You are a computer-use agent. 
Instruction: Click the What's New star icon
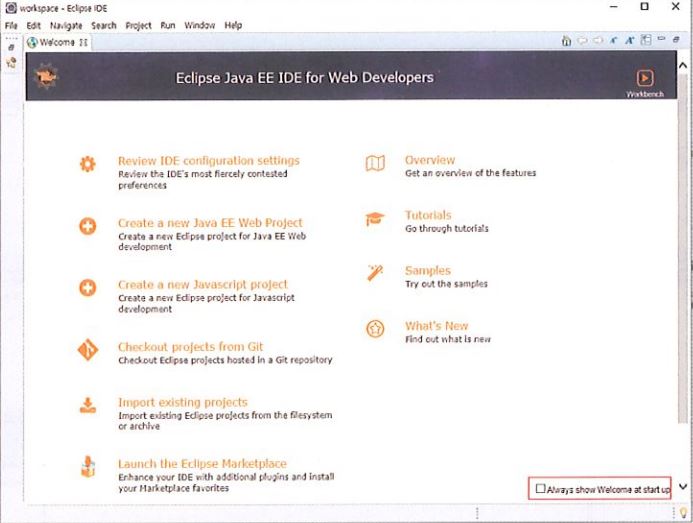(x=375, y=329)
